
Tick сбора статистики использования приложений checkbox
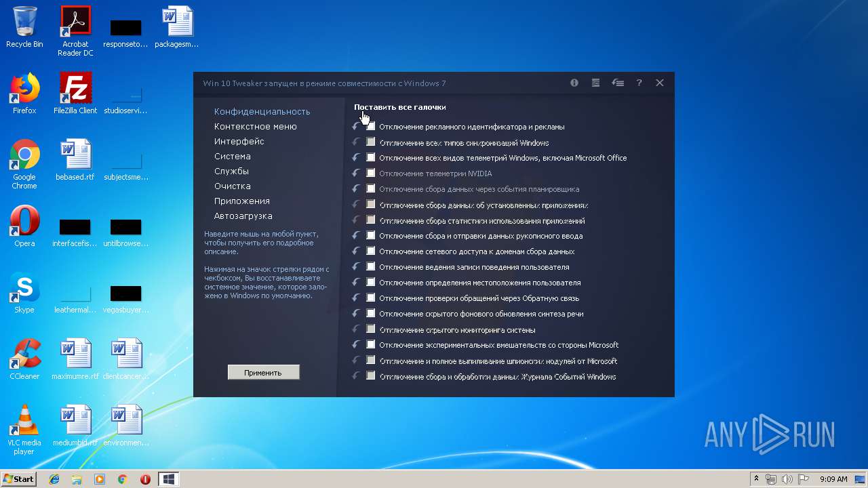click(371, 220)
